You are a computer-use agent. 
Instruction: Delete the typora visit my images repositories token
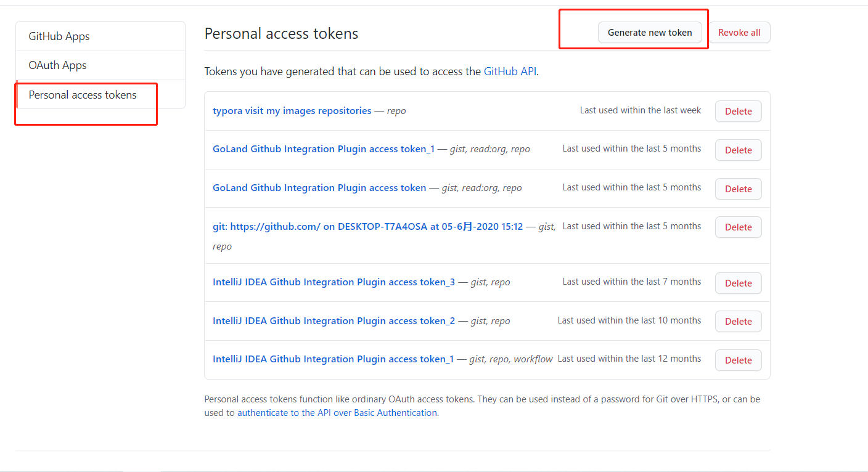[x=738, y=111]
